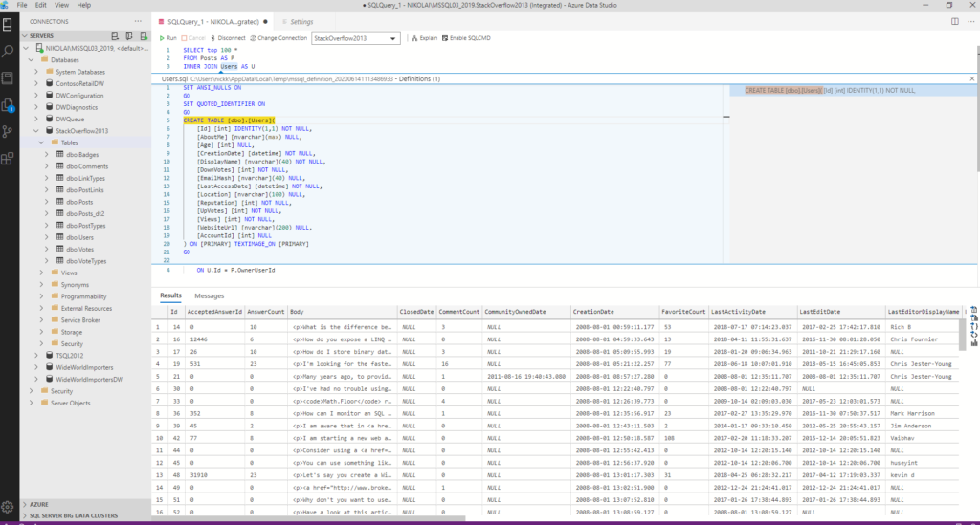Click the cell containing Mark Harrison
This screenshot has height=525, width=980.
tap(924, 413)
